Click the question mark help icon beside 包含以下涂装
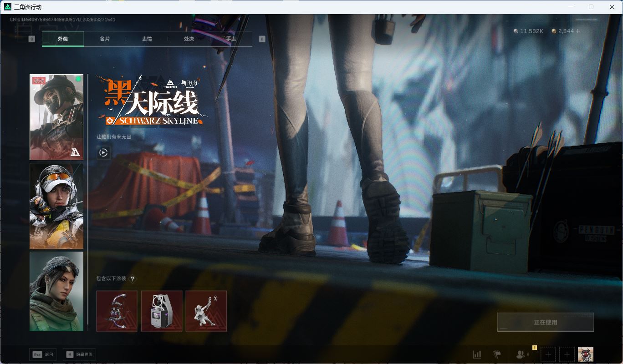Image resolution: width=623 pixels, height=364 pixels. 133,279
